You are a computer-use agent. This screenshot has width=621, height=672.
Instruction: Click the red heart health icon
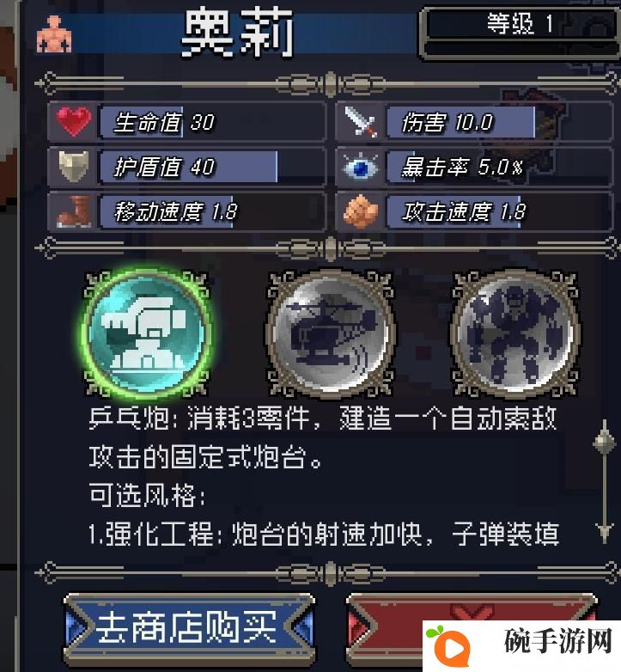coord(74,122)
